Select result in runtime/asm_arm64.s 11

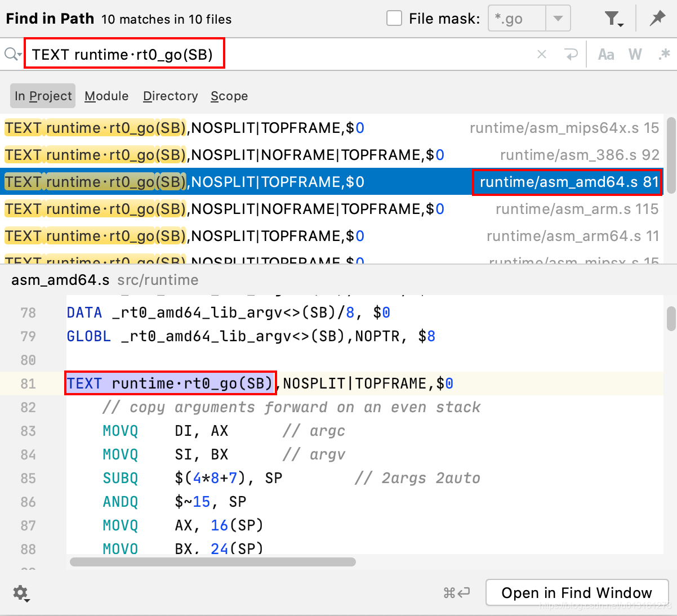pos(332,236)
